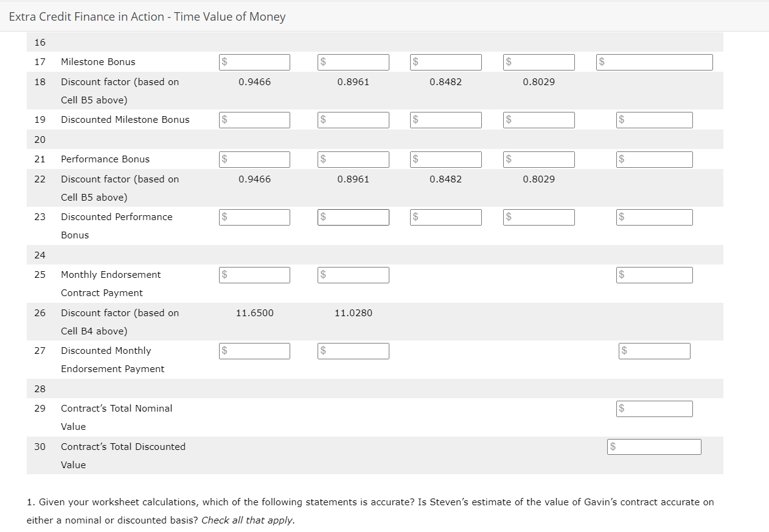The width and height of the screenshot is (769, 532).
Task: Click the first Monthly Endorsement Contract Payment field
Action: click(254, 274)
